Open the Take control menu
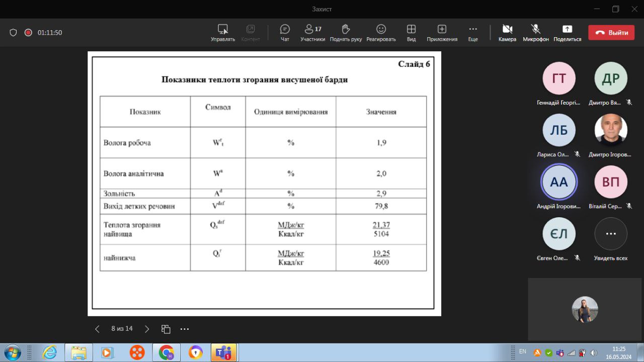Image resolution: width=644 pixels, height=362 pixels. pos(223,32)
